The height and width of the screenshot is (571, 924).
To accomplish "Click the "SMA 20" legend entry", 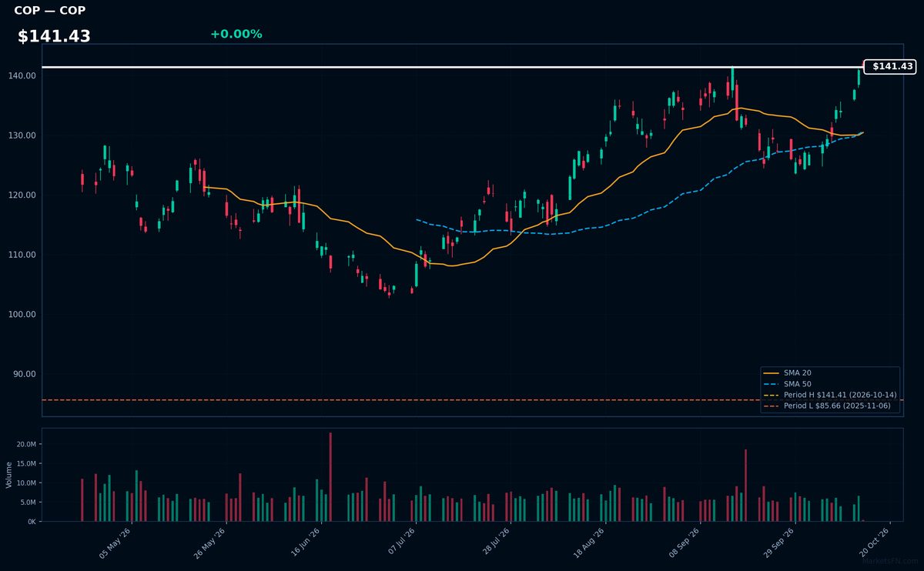I will 798,373.
